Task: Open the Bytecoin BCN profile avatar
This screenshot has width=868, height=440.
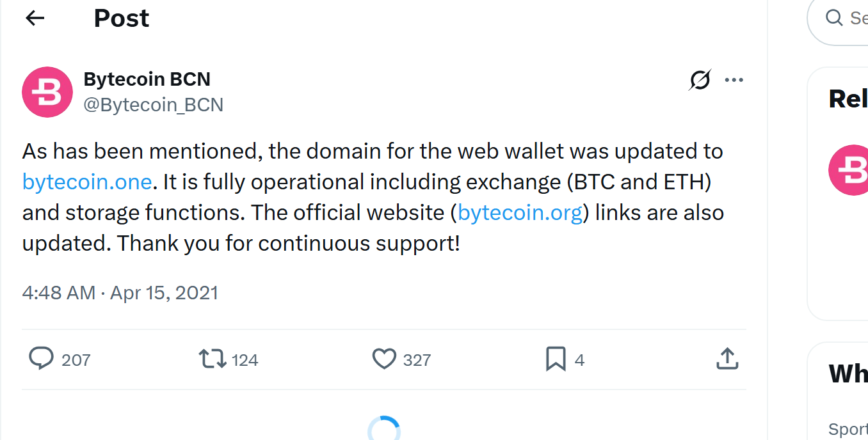Action: [47, 92]
